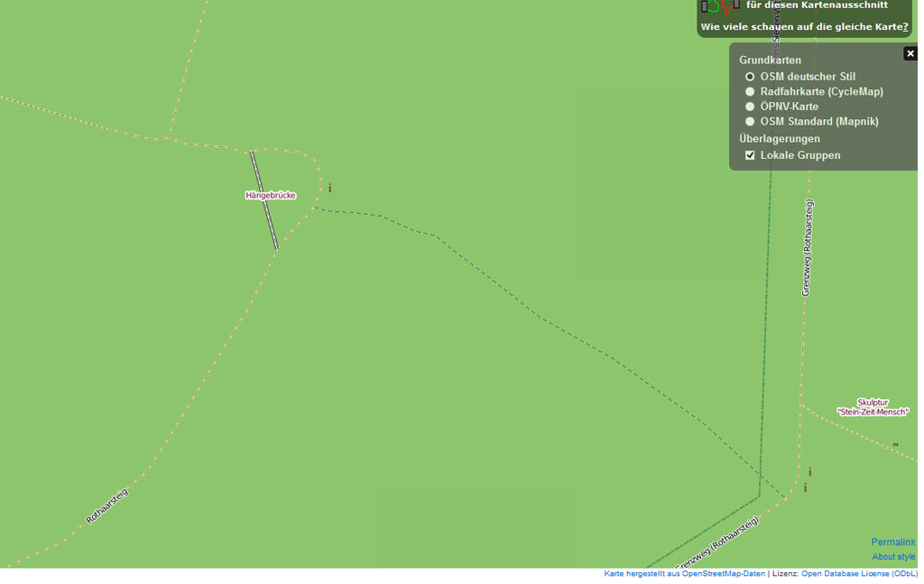This screenshot has width=924, height=584.
Task: Select OSM Standard (Mapnik) base layer
Action: coord(750,121)
